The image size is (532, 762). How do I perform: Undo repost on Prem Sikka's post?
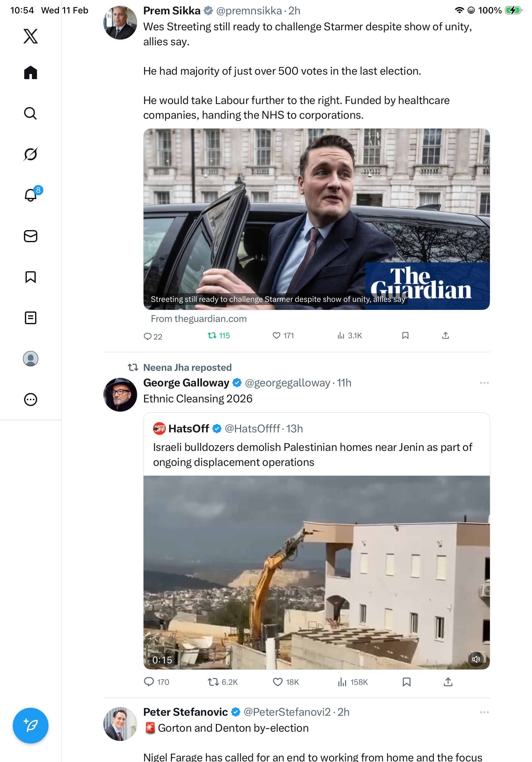(x=218, y=336)
